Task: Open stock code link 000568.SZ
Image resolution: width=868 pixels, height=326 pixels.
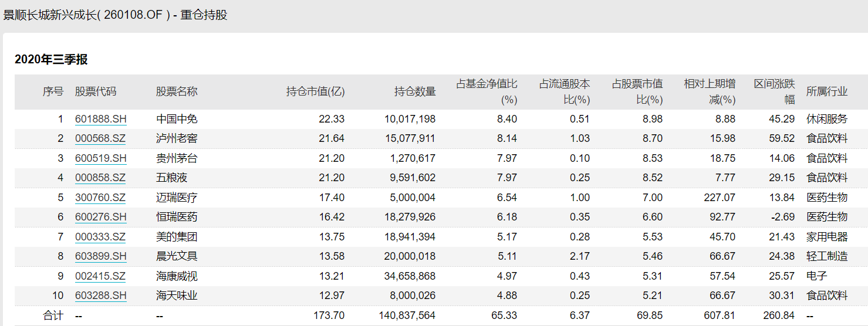Action: pyautogui.click(x=100, y=138)
